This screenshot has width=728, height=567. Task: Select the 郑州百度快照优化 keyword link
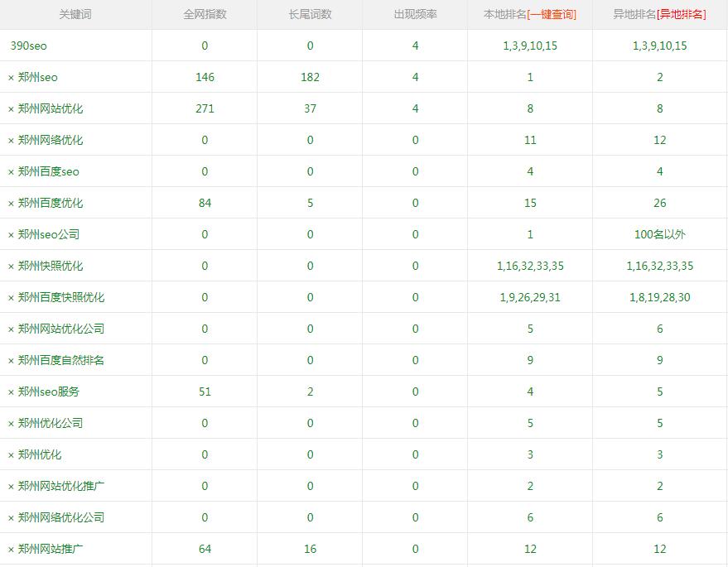(x=61, y=298)
